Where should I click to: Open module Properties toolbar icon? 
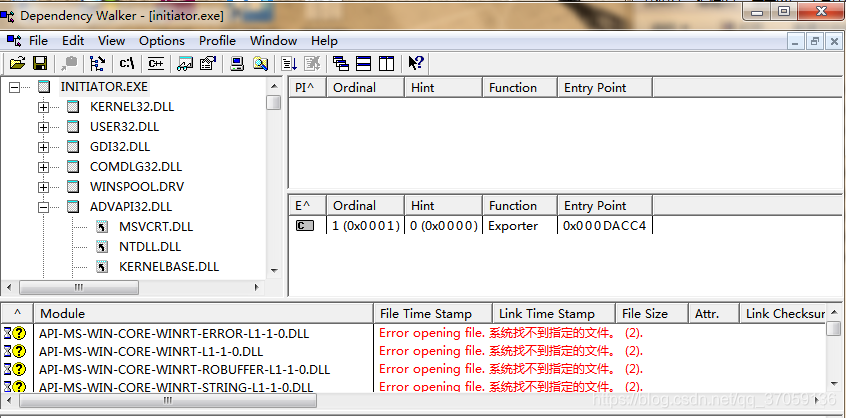tap(208, 63)
